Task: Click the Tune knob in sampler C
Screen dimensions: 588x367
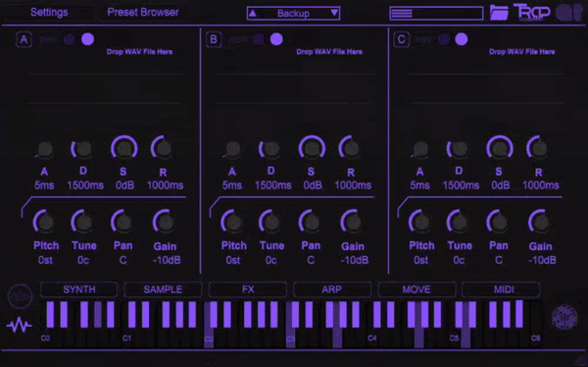Action: pyautogui.click(x=459, y=222)
